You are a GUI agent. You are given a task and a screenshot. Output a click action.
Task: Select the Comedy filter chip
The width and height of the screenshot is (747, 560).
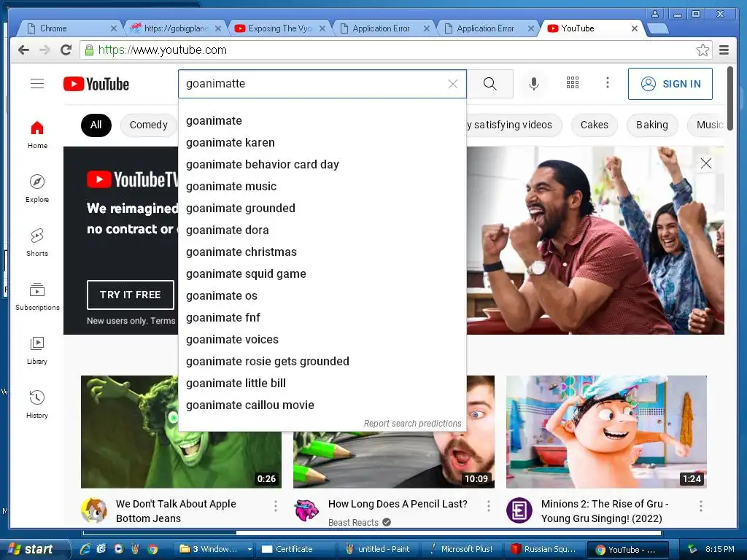pyautogui.click(x=149, y=125)
